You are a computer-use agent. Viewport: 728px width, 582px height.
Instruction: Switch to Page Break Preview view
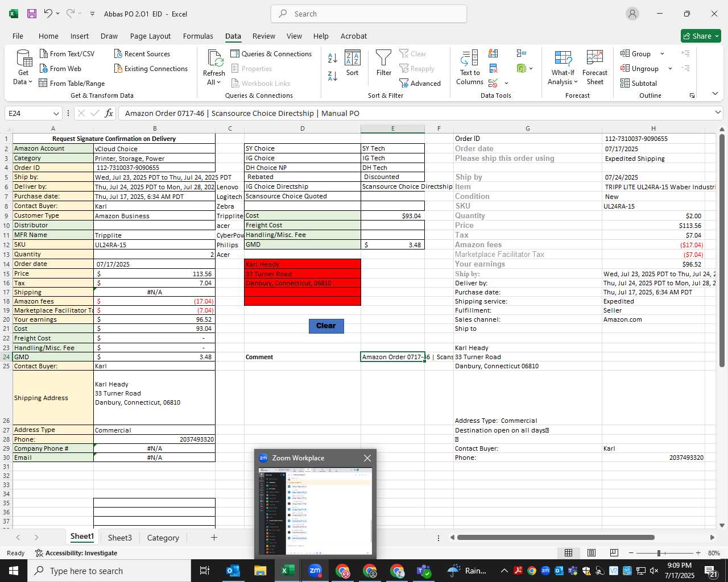[614, 552]
